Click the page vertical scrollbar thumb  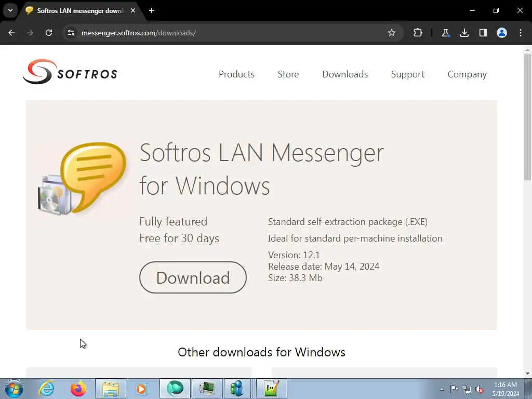coord(527,117)
